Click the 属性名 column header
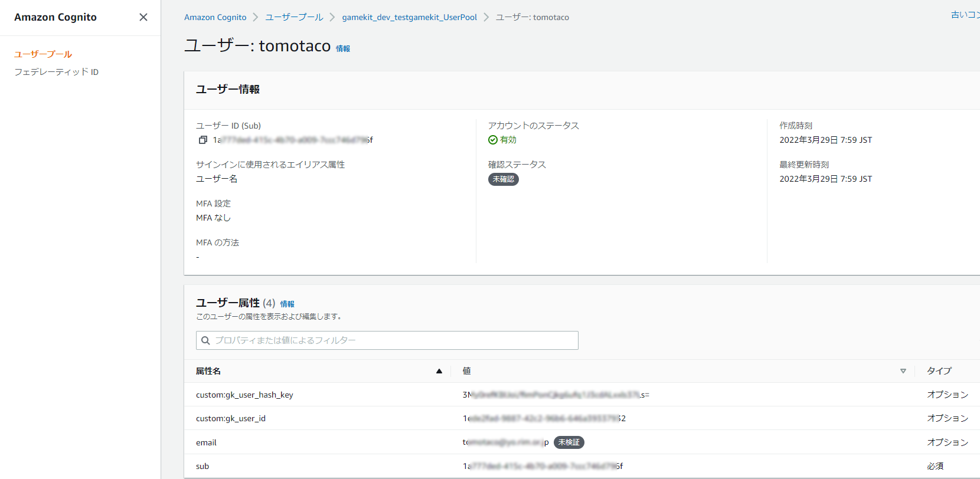Screen dimensions: 980x479 point(208,371)
